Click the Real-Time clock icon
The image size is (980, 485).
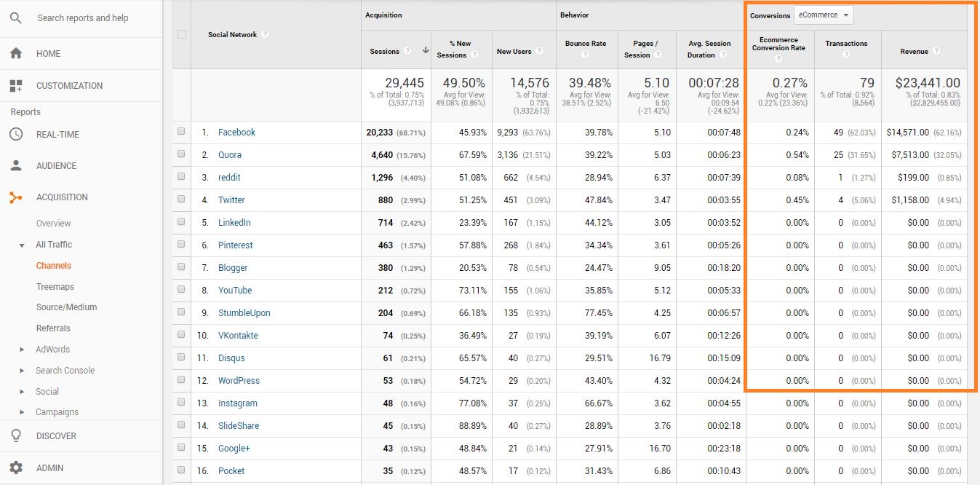pos(16,135)
